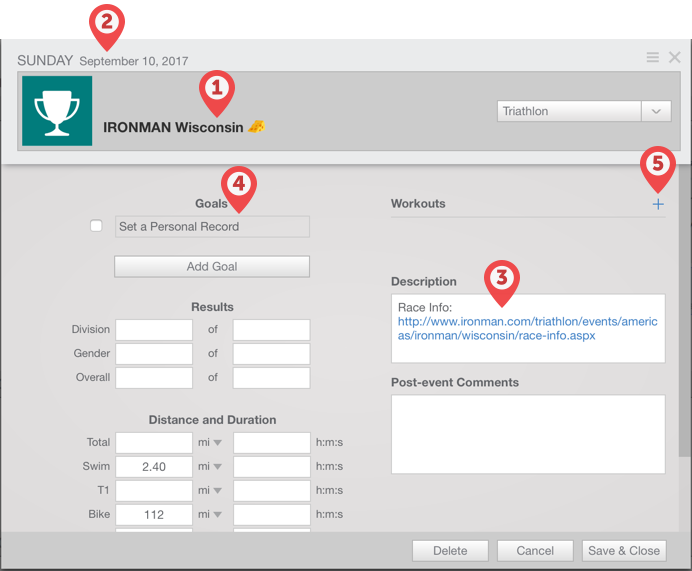692x571 pixels.
Task: Click the Total duration h:m:s field
Action: click(x=272, y=443)
